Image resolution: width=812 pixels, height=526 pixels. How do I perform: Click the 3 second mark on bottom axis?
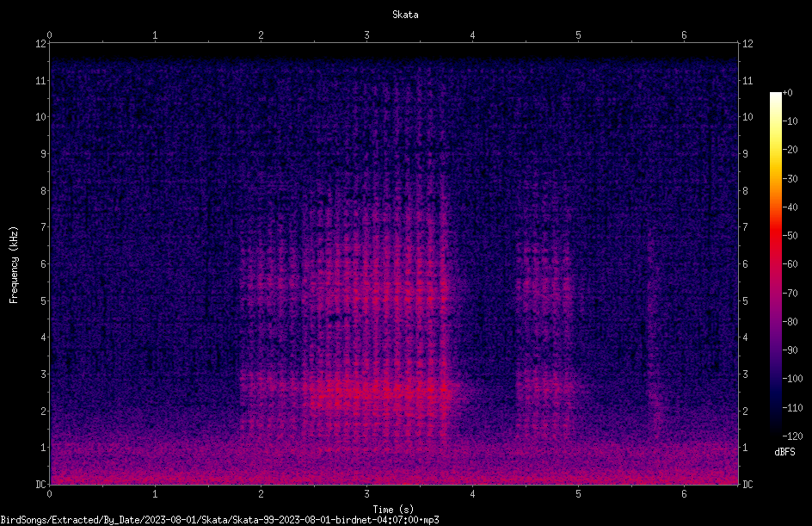click(366, 494)
